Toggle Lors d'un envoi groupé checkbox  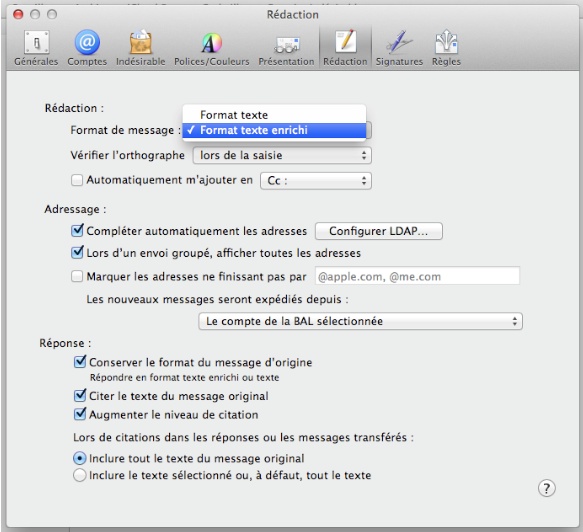(x=77, y=253)
